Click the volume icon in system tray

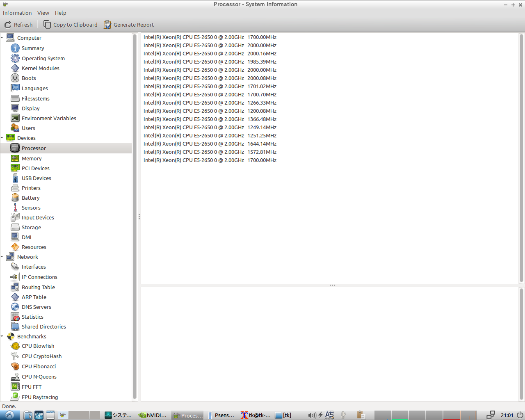pos(312,415)
